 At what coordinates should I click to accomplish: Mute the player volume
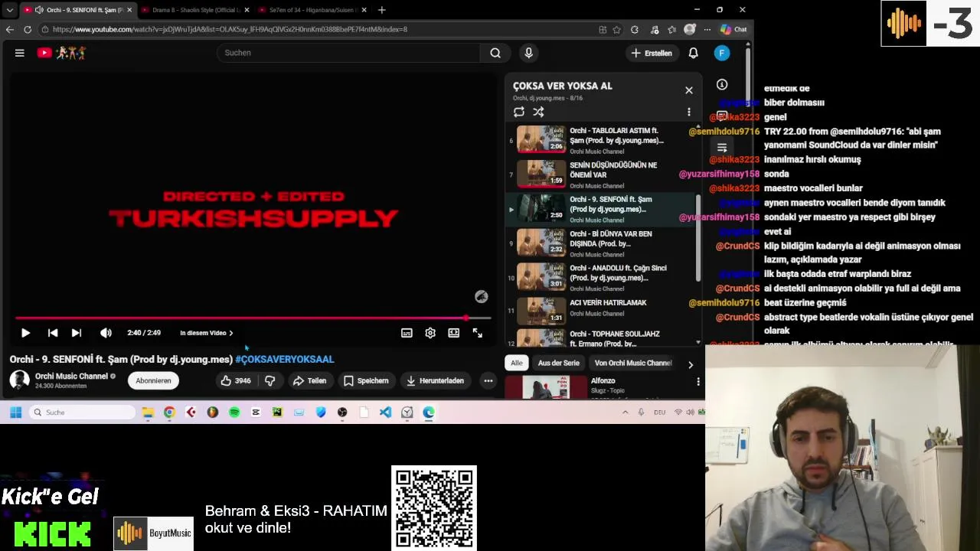[106, 333]
